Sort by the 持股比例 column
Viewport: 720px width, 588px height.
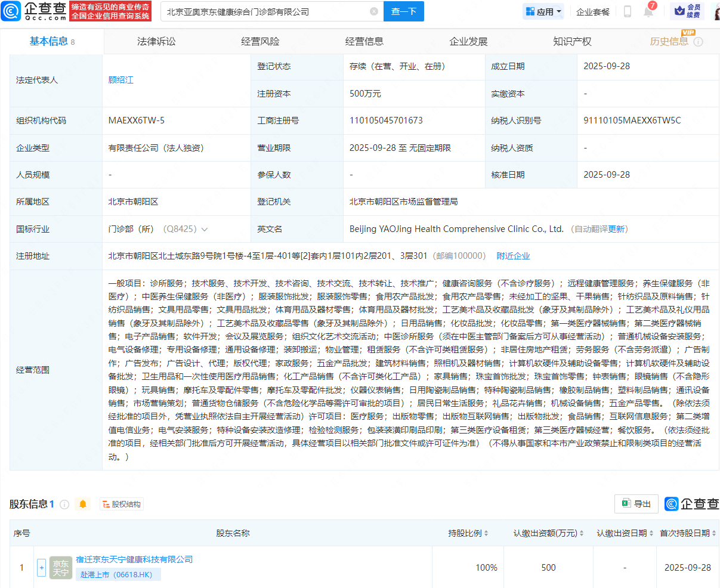coord(468,533)
